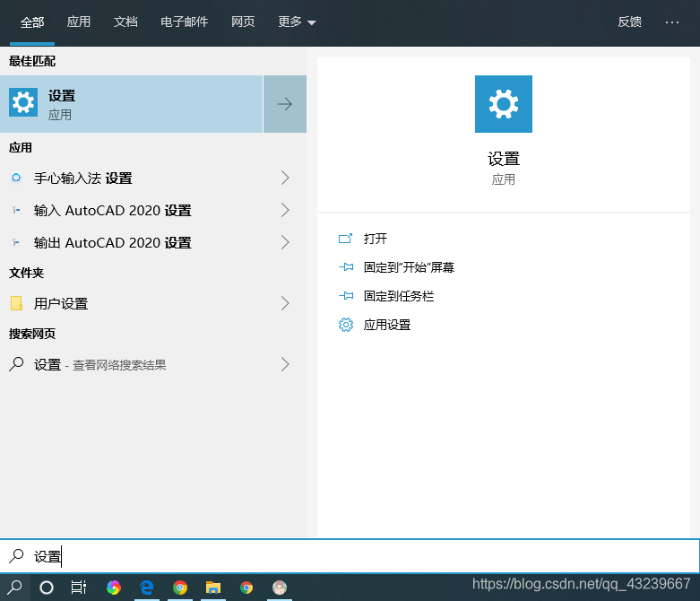Viewport: 700px width, 601px height.
Task: Open Microsoft Edge from taskbar
Action: 147,588
